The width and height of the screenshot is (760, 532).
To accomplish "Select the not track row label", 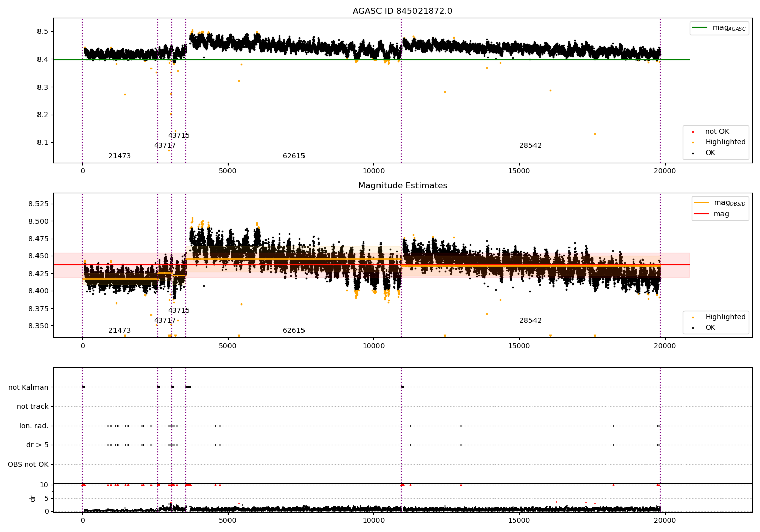I will pos(32,407).
